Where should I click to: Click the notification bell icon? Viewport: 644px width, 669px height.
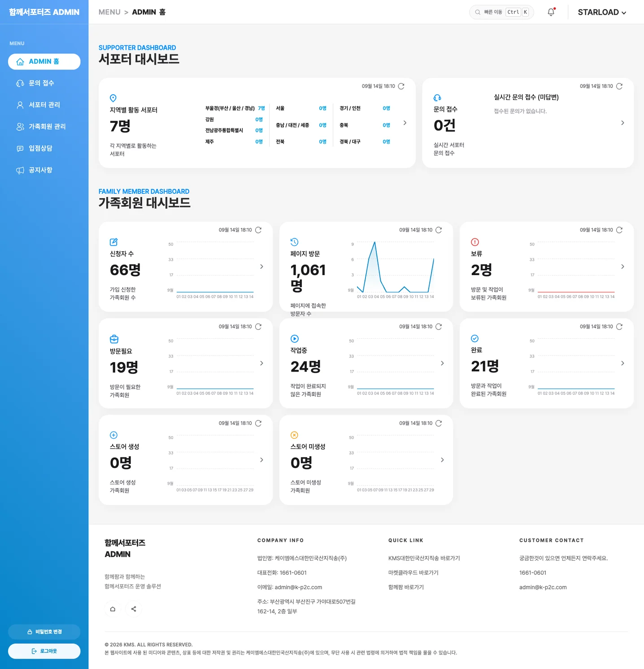(551, 12)
